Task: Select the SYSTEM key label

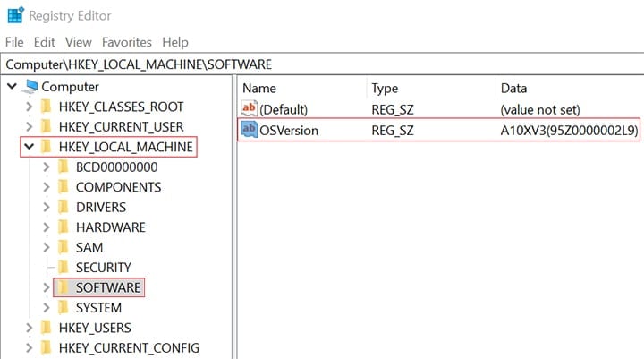Action: (x=98, y=308)
